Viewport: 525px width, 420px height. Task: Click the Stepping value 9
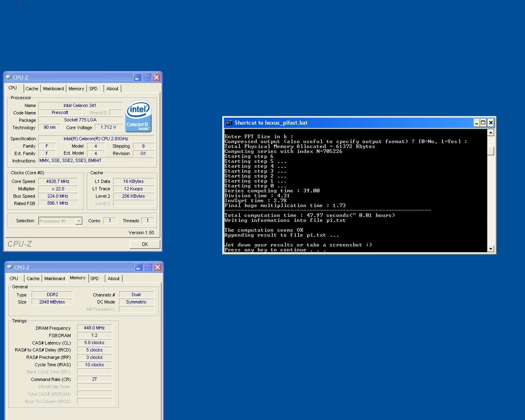143,146
